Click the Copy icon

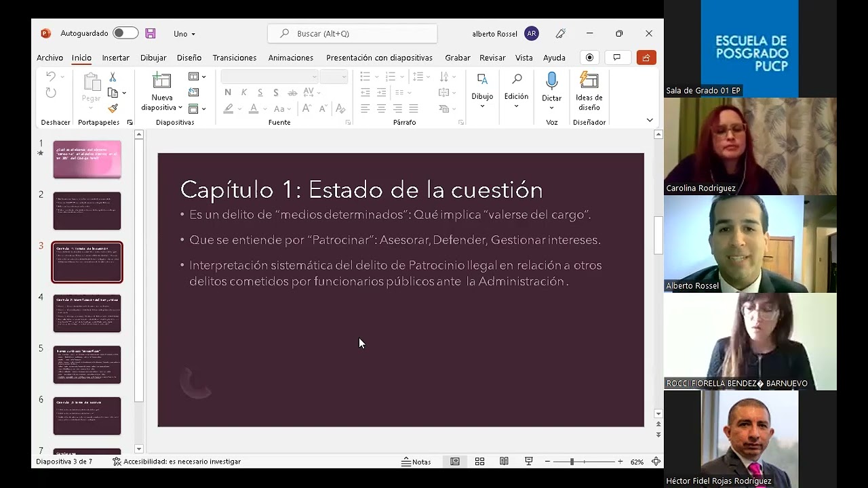point(113,93)
